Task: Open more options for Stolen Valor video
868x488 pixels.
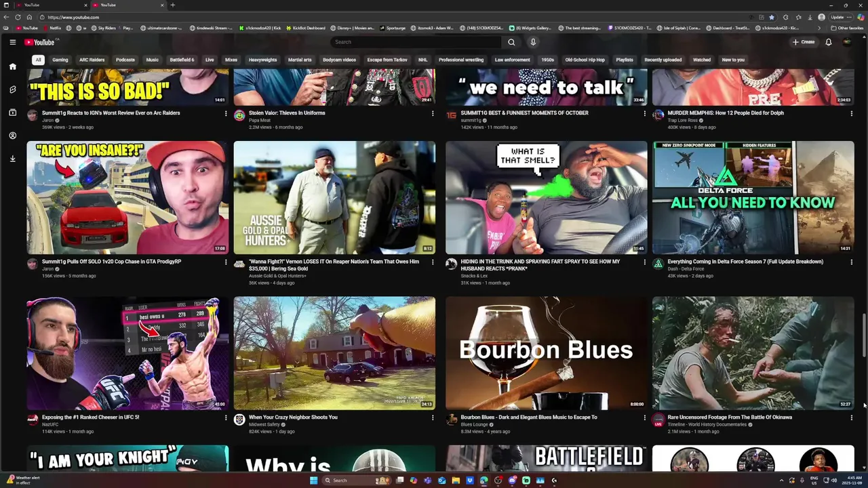Action: click(x=433, y=113)
